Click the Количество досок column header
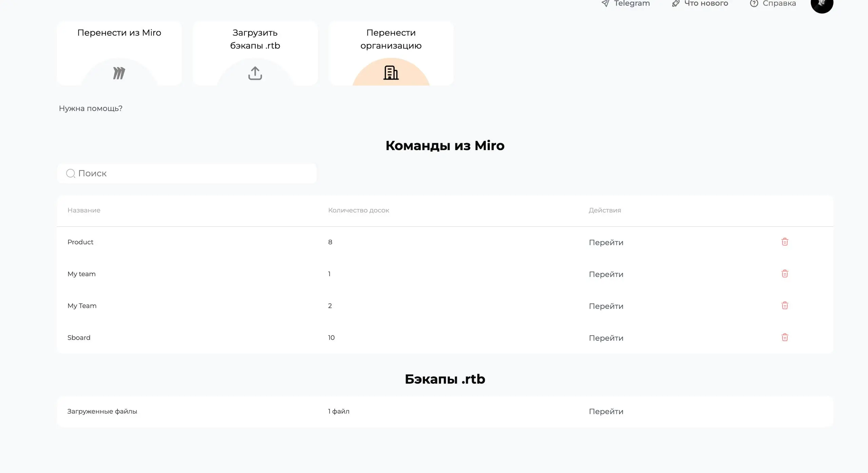868x473 pixels. [358, 210]
